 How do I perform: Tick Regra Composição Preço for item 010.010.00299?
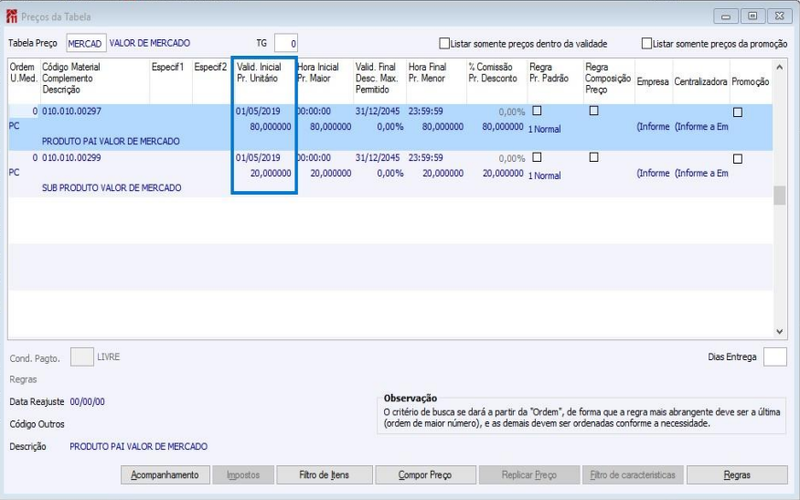click(x=593, y=157)
